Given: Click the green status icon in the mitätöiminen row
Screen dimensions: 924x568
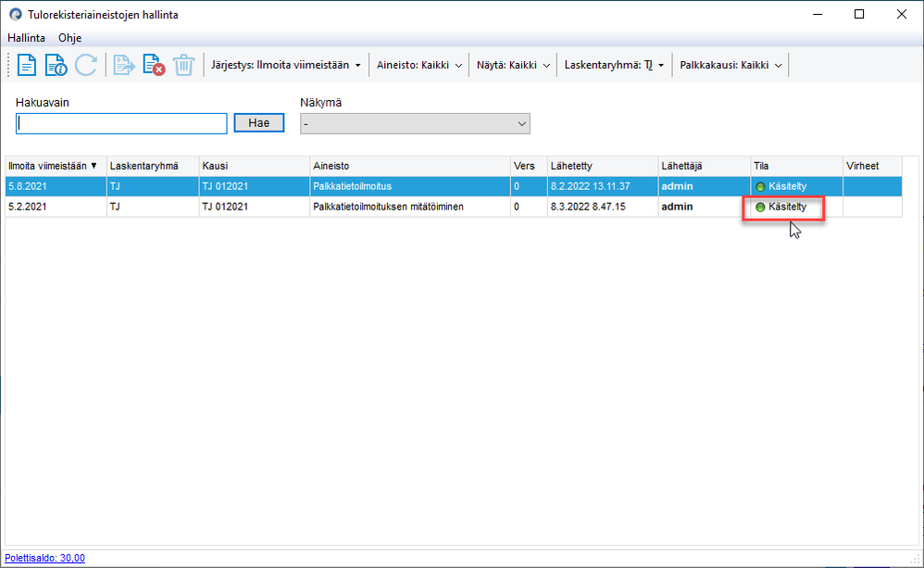Looking at the screenshot, I should point(760,207).
